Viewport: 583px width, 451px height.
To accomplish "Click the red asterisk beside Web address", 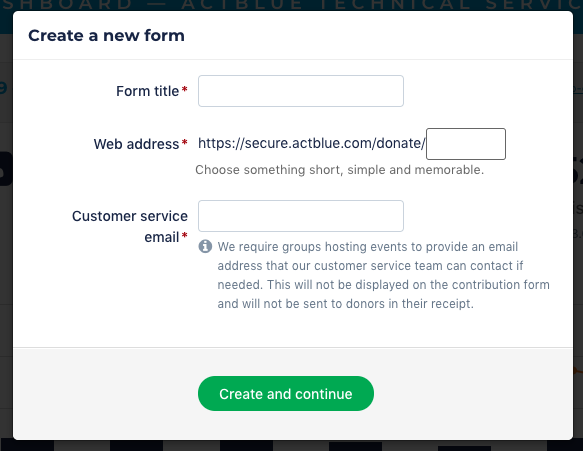I will [x=184, y=142].
